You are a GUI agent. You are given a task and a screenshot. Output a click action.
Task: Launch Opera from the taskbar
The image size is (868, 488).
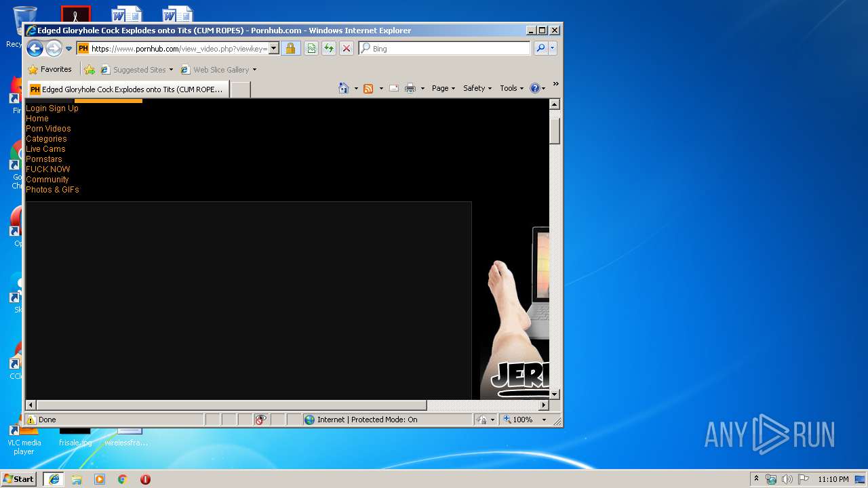pos(145,479)
